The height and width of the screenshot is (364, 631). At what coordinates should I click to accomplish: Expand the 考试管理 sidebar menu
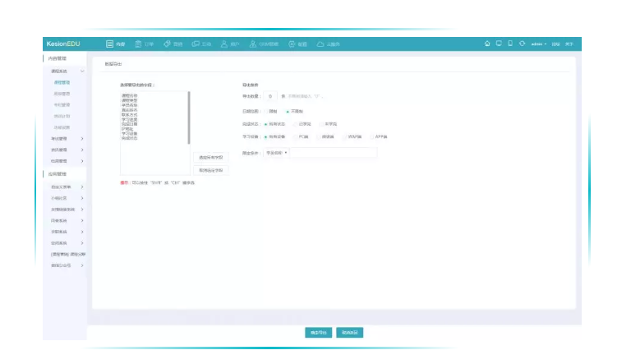[82, 139]
